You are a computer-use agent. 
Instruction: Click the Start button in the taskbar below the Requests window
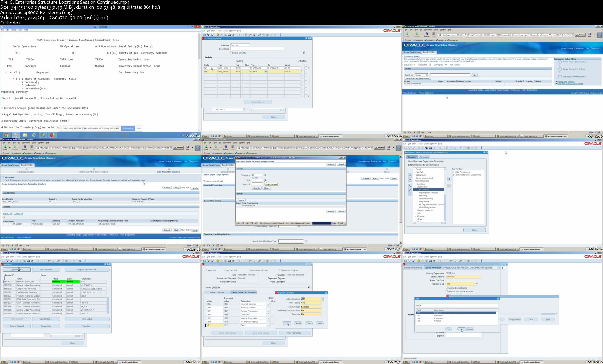[4, 362]
